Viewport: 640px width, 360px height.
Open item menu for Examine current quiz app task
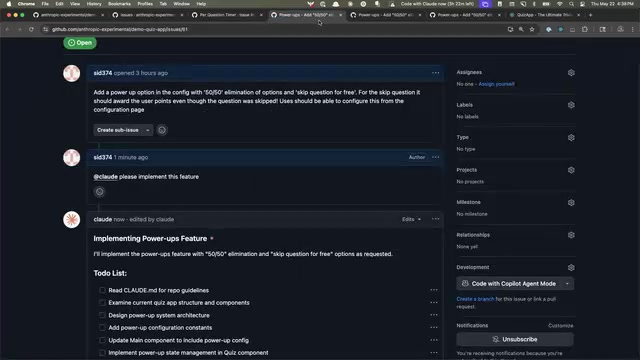click(433, 302)
